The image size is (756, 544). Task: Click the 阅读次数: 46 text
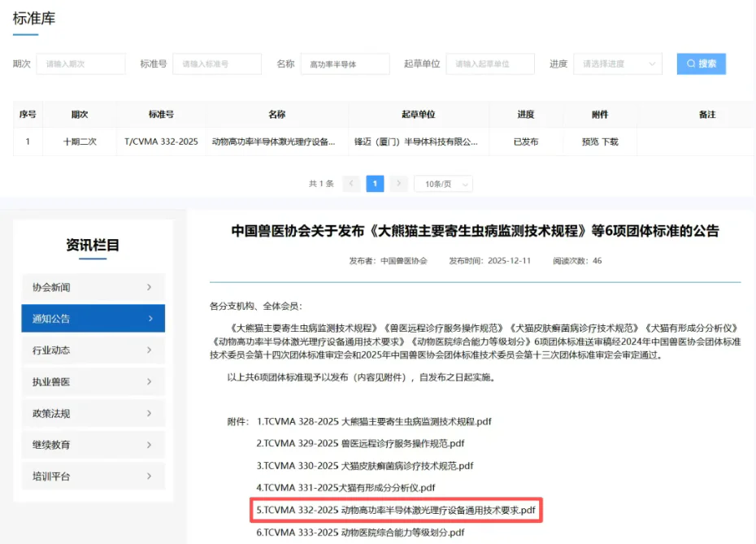coord(577,261)
